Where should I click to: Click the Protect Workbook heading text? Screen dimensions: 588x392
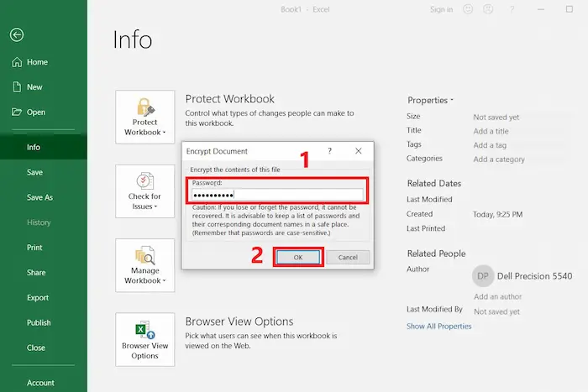click(230, 99)
